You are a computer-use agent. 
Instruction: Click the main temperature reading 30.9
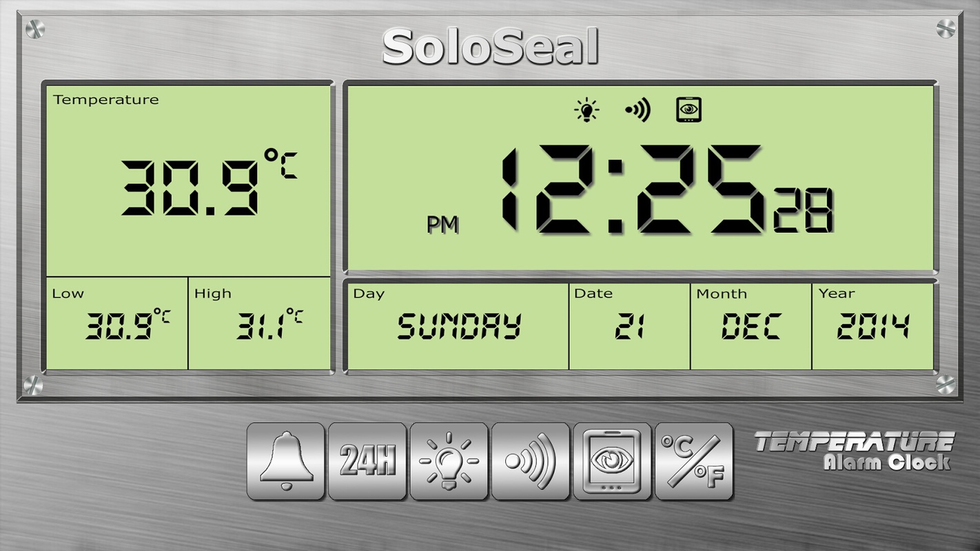pos(191,187)
